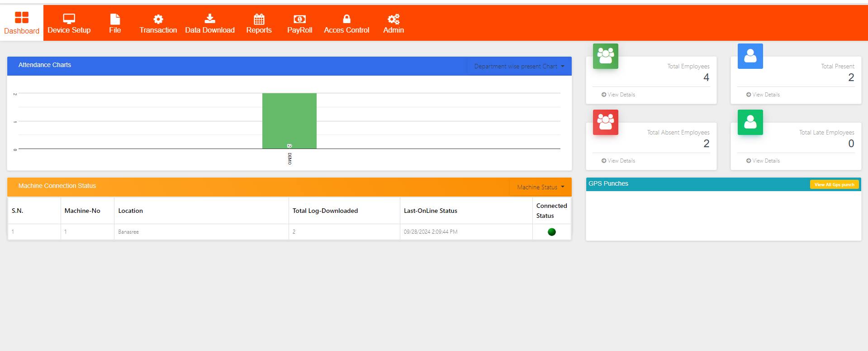This screenshot has height=351, width=868.
Task: Click the Data Download icon
Action: point(209,19)
